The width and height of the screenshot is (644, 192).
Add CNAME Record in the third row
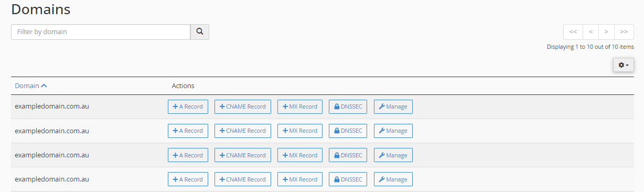coord(243,155)
